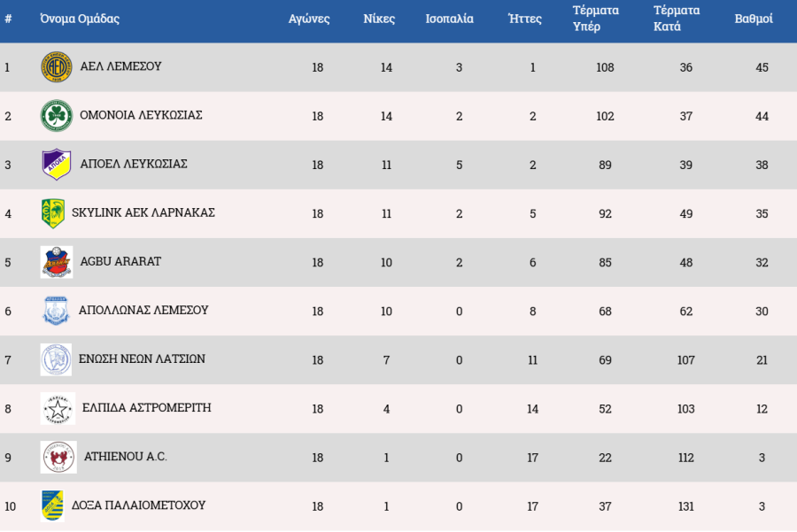Image resolution: width=797 pixels, height=532 pixels.
Task: Click the AGBU ARARAT team logo
Action: click(x=56, y=262)
